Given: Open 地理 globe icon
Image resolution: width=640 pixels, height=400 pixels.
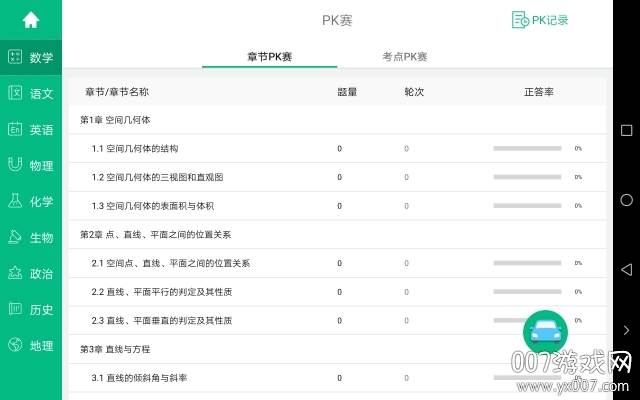Looking at the screenshot, I should tap(15, 345).
